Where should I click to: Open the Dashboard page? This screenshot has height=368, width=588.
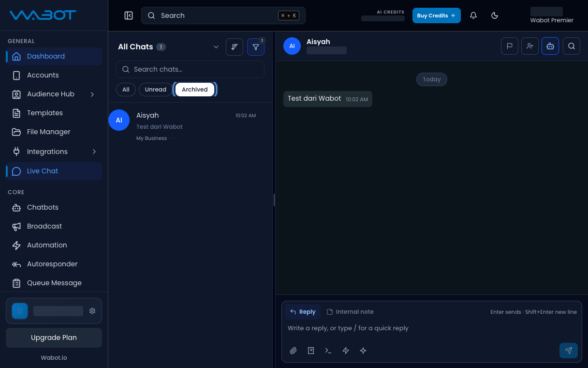coord(54,56)
